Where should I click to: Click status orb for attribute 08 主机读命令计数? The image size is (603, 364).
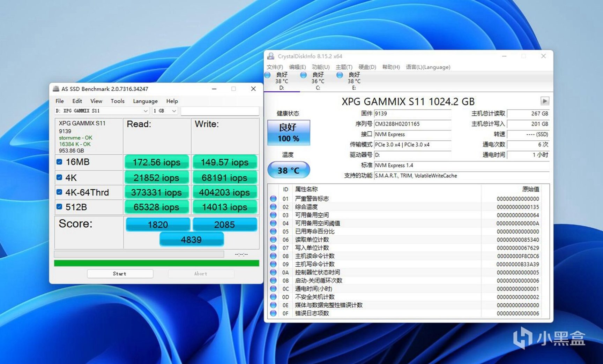[x=273, y=256]
